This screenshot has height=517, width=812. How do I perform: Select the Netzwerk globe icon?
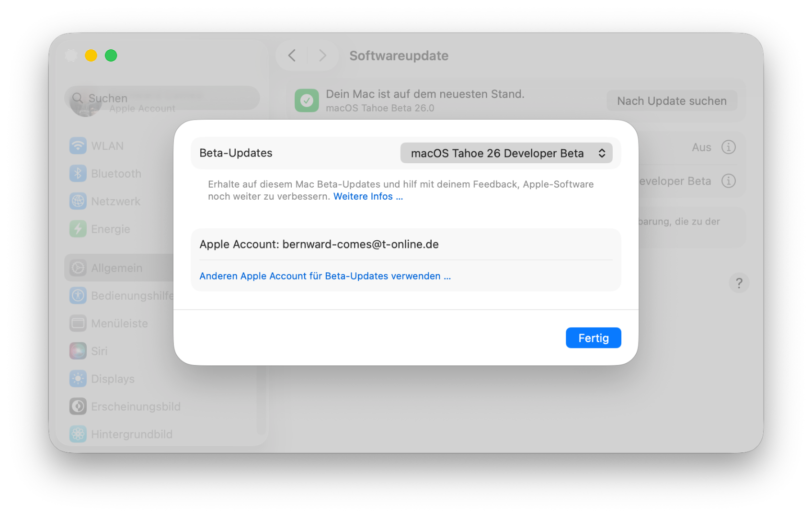point(78,201)
